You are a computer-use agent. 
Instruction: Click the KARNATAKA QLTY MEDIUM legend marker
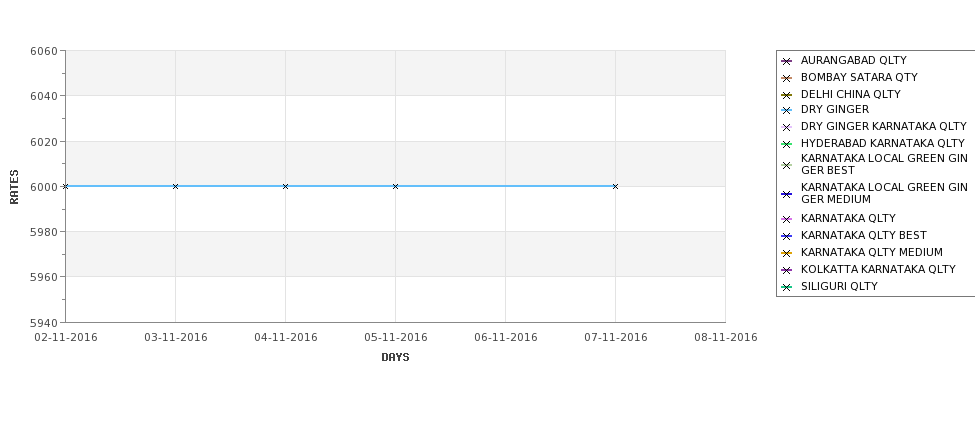[787, 253]
